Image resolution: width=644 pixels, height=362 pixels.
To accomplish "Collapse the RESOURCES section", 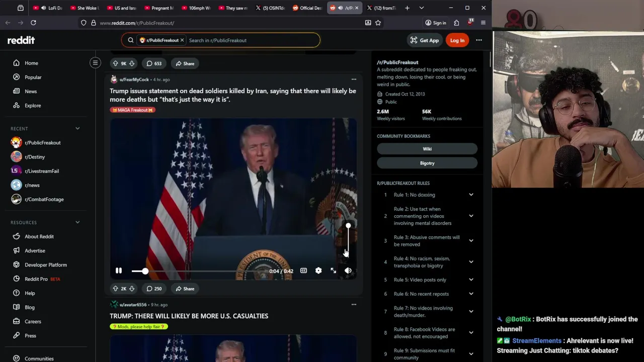I will pyautogui.click(x=77, y=222).
